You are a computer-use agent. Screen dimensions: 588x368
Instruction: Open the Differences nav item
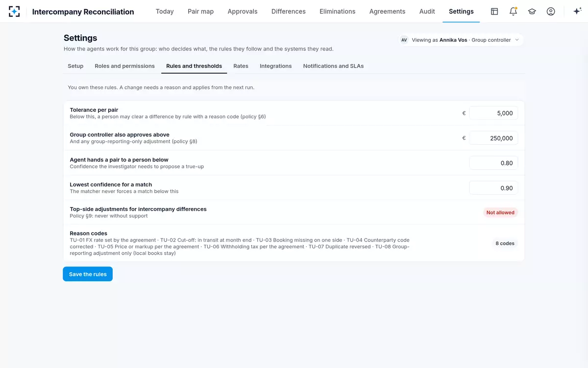[289, 11]
